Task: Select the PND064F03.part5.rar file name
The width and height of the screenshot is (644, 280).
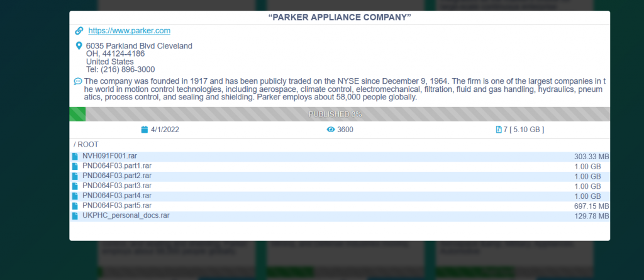Action: [117, 205]
